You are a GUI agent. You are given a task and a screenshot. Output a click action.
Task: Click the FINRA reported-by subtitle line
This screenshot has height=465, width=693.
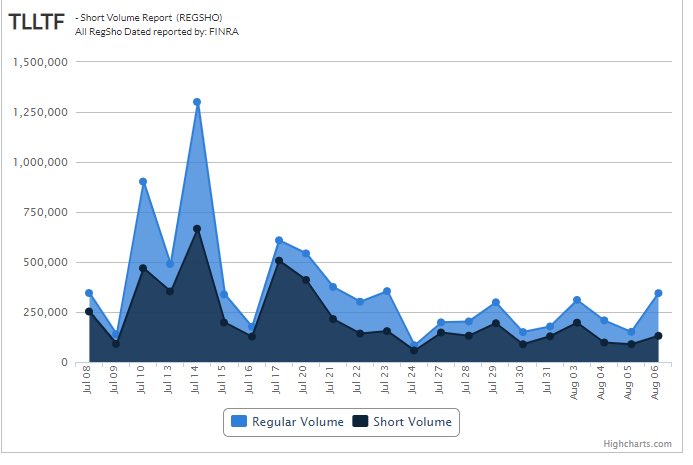coord(157,32)
